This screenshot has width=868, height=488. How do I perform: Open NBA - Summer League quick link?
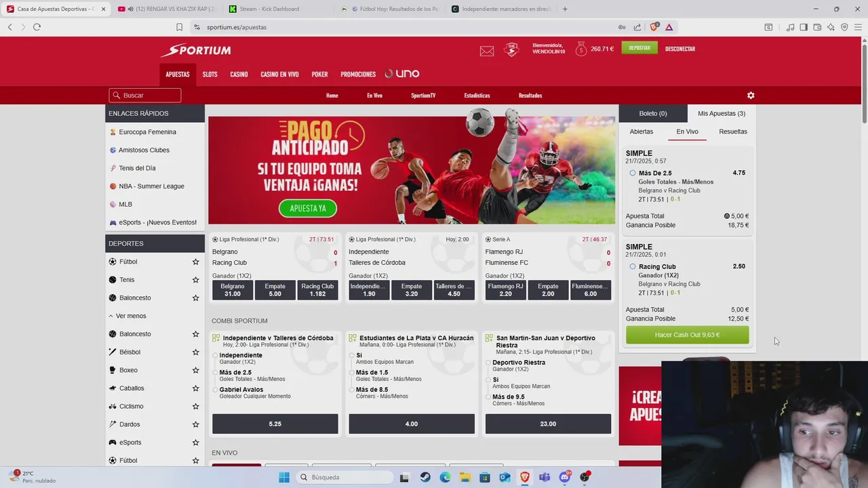coord(151,186)
